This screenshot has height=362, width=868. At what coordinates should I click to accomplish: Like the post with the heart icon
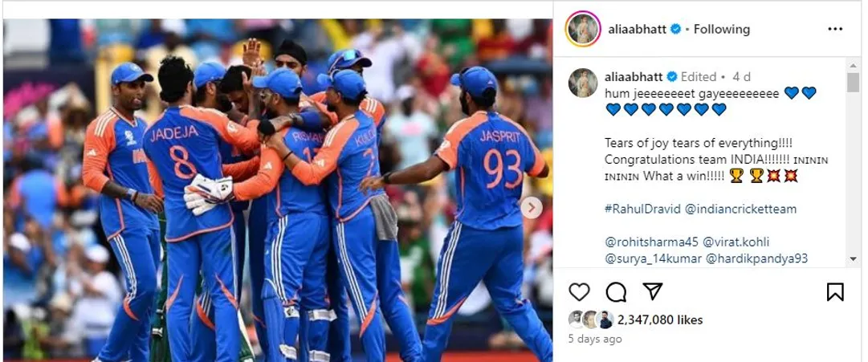[579, 291]
